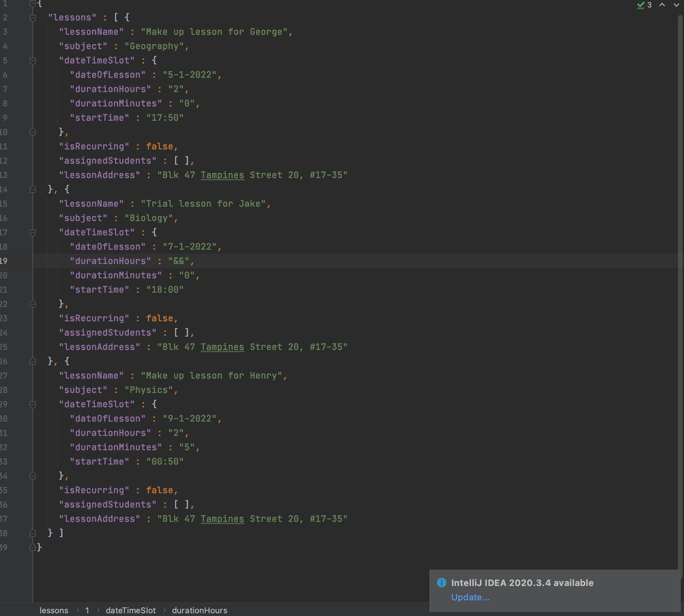Click IntelliJ IDEA 2020.3.4 available notification title
The height and width of the screenshot is (616, 684).
[522, 583]
